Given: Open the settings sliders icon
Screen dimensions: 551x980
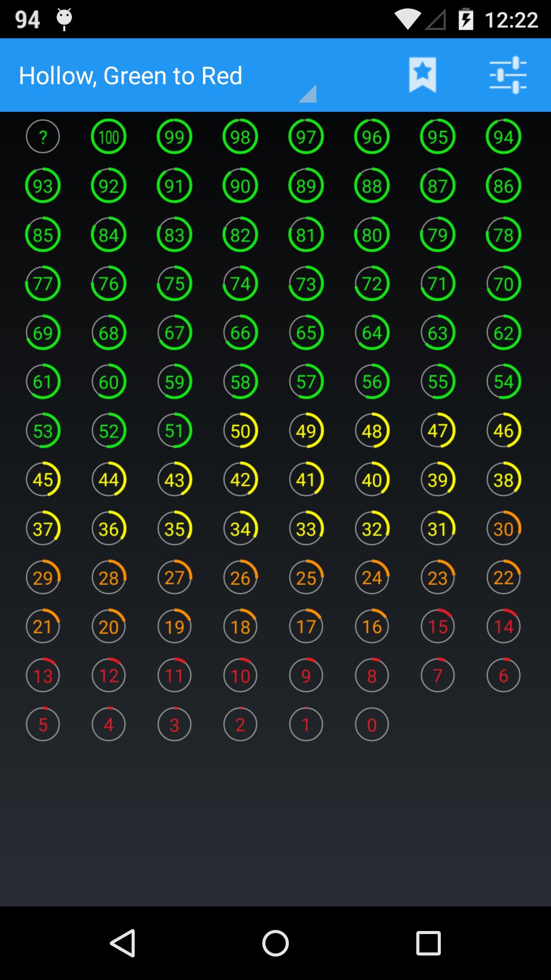Looking at the screenshot, I should [508, 75].
